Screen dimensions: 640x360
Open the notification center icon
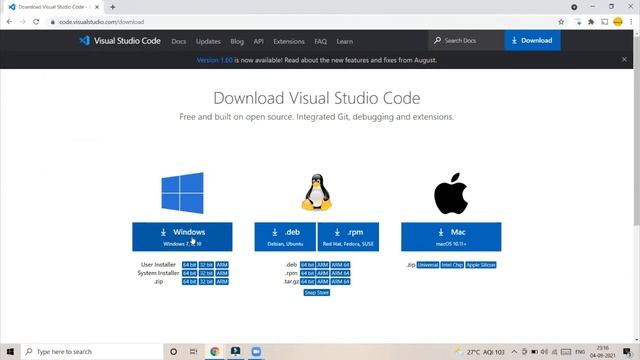click(x=627, y=351)
